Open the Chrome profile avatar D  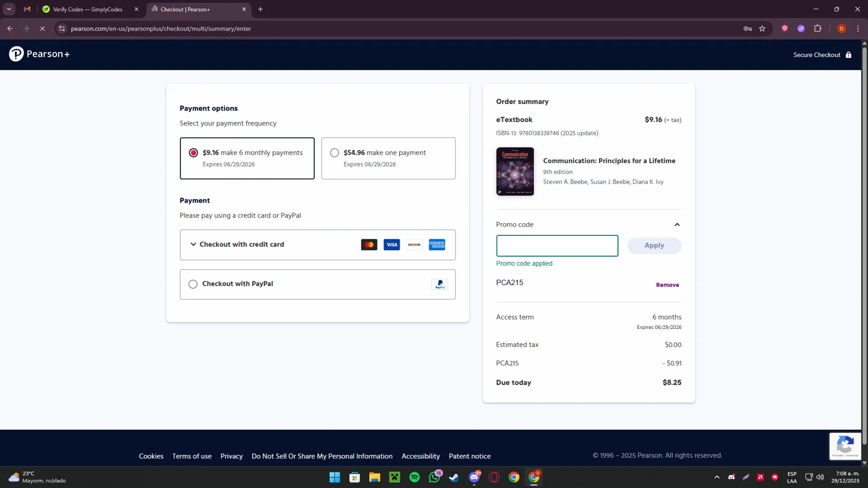[x=841, y=28]
